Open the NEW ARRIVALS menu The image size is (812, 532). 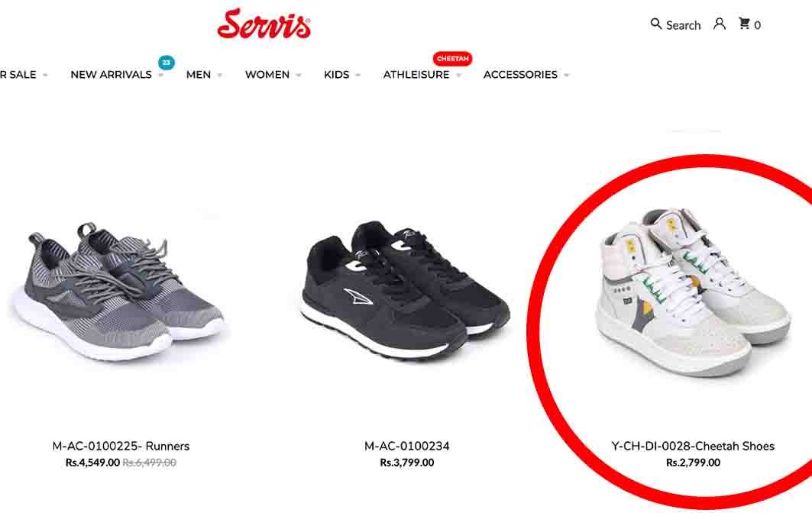pyautogui.click(x=111, y=75)
